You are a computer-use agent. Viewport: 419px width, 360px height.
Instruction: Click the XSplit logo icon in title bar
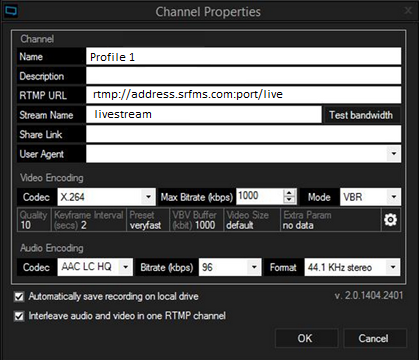10,11
